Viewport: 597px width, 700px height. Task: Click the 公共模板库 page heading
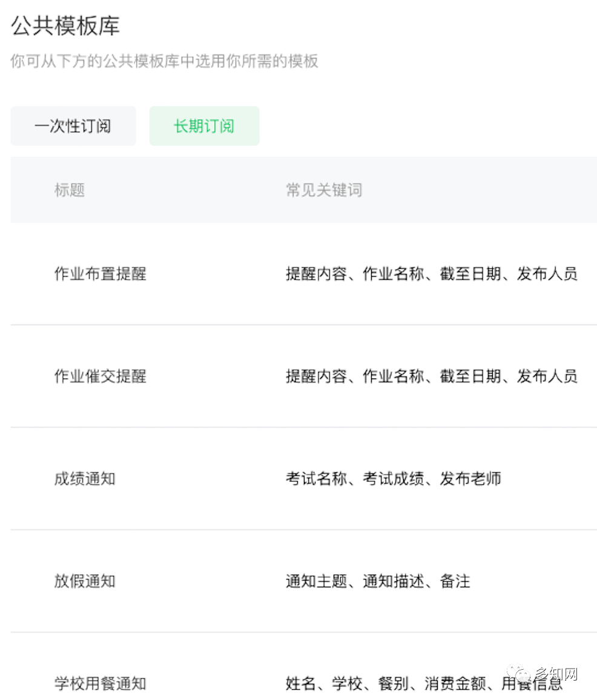coord(65,26)
